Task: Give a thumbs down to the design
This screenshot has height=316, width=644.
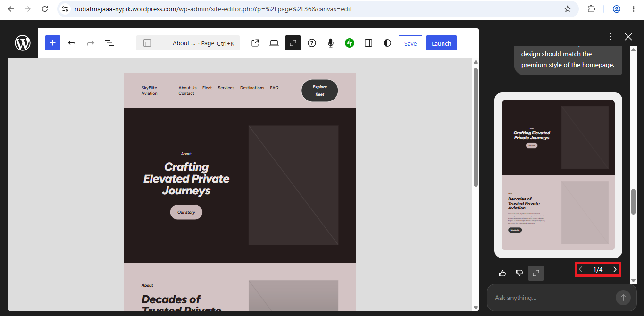Action: click(519, 273)
